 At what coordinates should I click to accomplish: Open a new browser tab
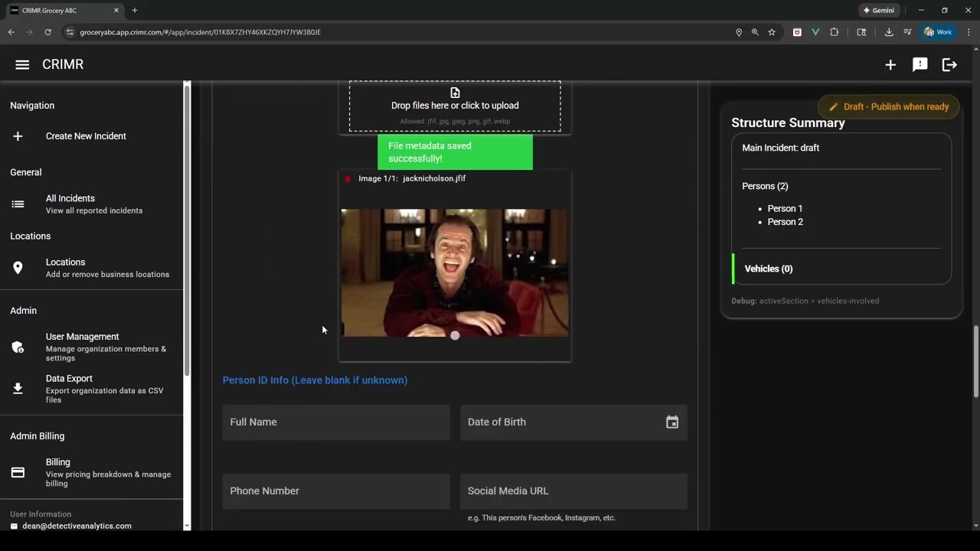tap(135, 11)
